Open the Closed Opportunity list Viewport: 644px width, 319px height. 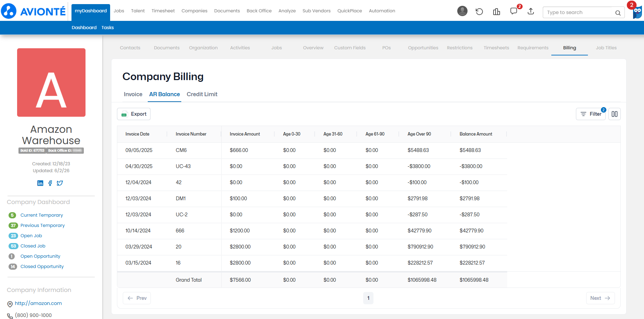coord(42,267)
